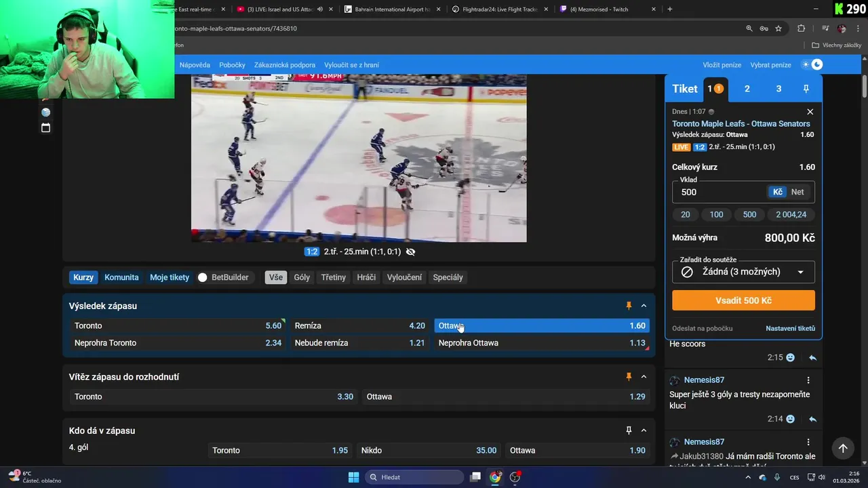
Task: Choose Neprohra Toronto at 2.34
Action: pos(178,343)
